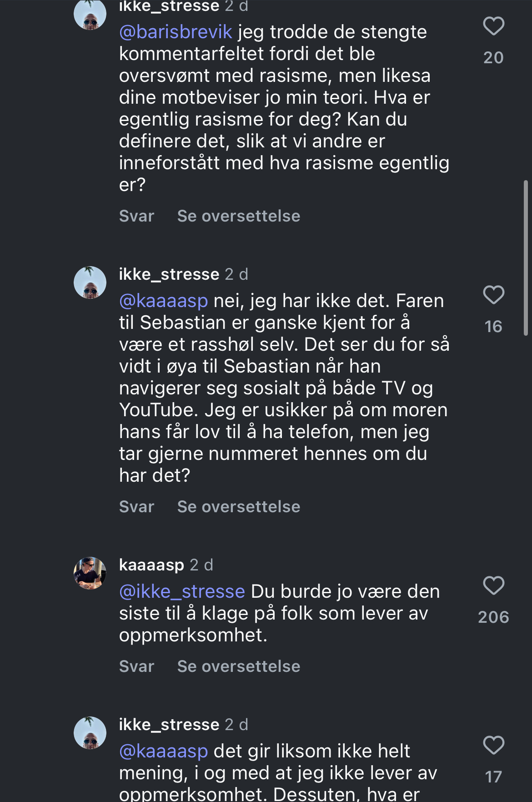
Task: Click the comments scrollbar thumb
Action: coord(526,258)
